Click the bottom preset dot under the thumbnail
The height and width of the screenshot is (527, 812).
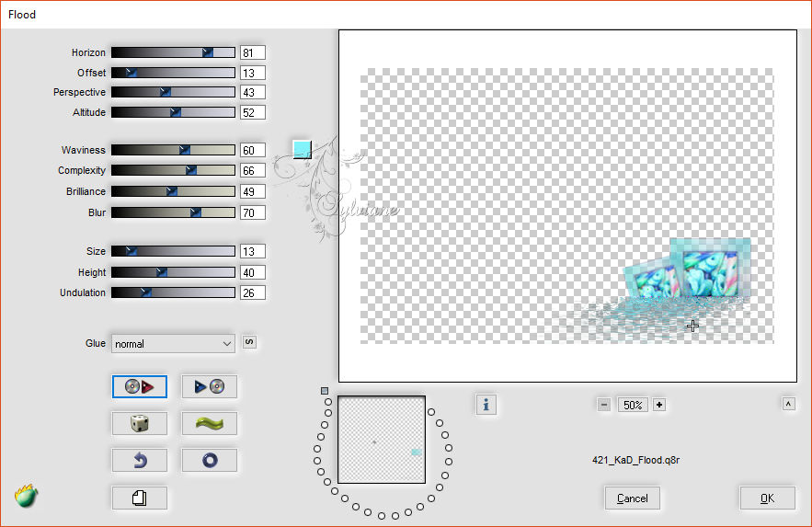382,516
